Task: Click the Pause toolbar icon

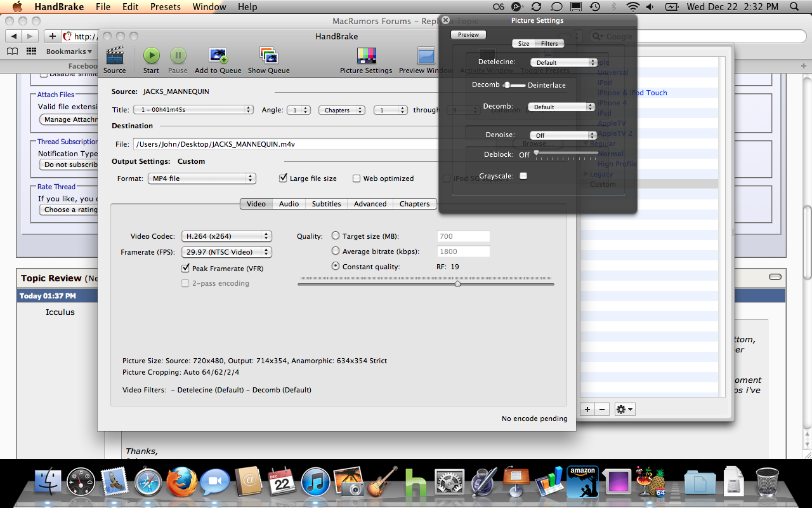Action: coord(178,55)
